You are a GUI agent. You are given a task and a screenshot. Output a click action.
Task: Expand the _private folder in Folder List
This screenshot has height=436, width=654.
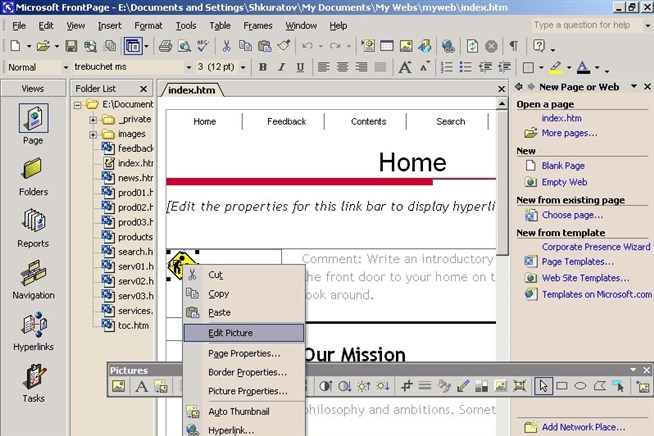[x=94, y=119]
